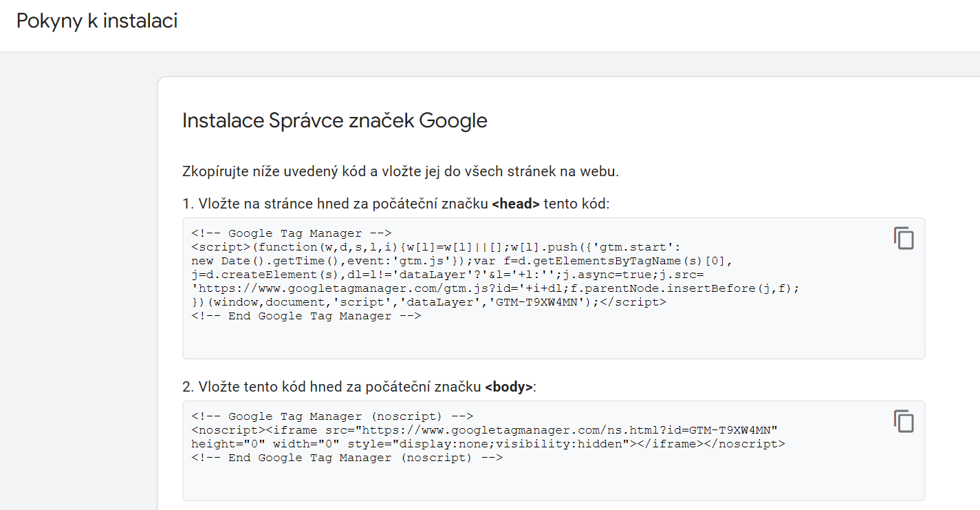The height and width of the screenshot is (510, 980).
Task: Click '<!-- End Google Tag Manager (noscript) -->' line
Action: click(347, 458)
